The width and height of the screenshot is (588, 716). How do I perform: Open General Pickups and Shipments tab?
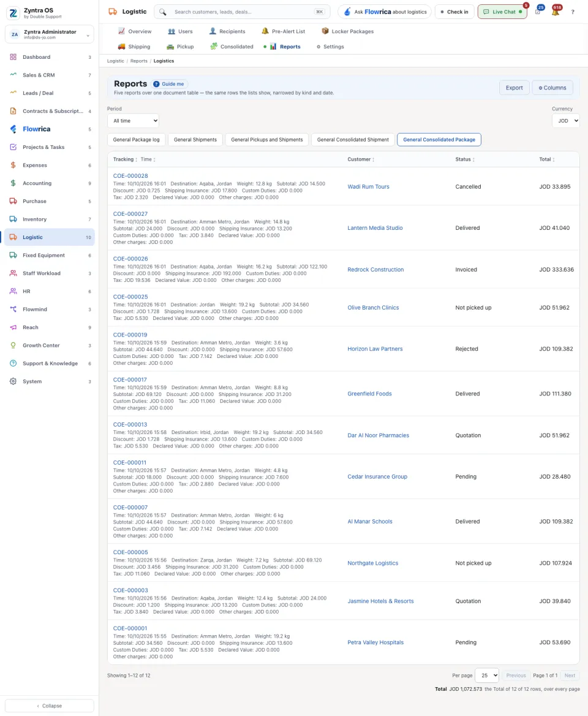pos(267,140)
